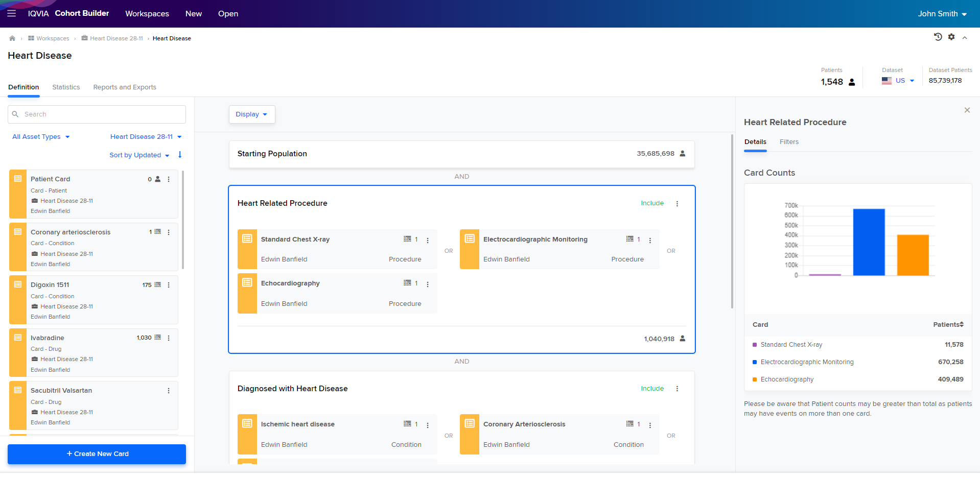Viewport: 980px width, 478px height.
Task: Click the home breadcrumb icon
Action: point(12,38)
